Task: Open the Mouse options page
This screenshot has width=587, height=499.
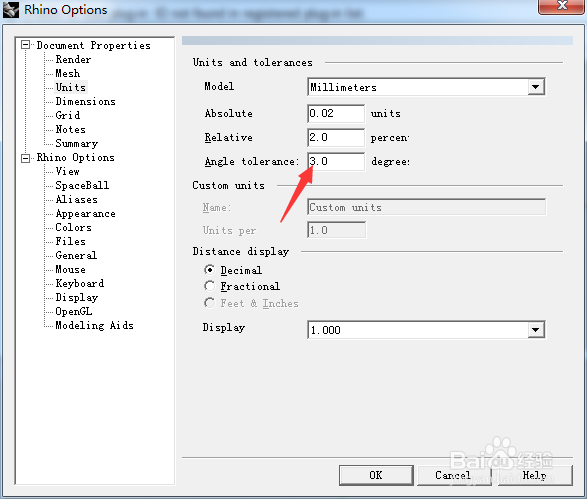Action: (x=71, y=270)
